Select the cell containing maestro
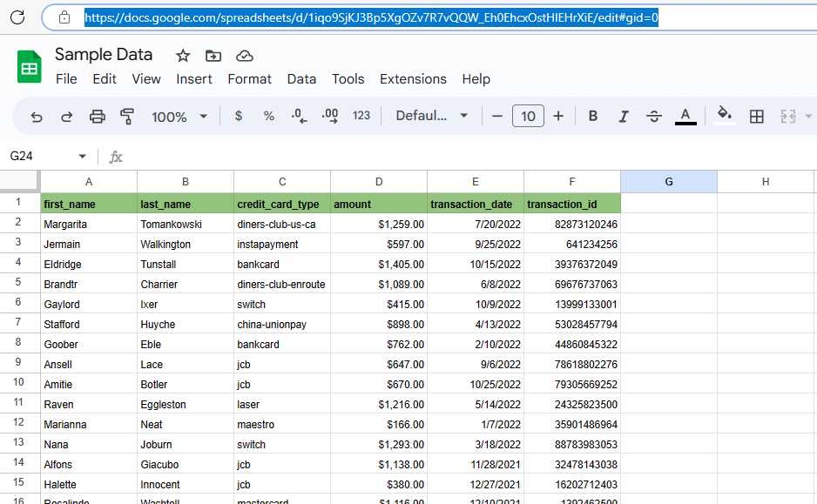 coord(282,424)
